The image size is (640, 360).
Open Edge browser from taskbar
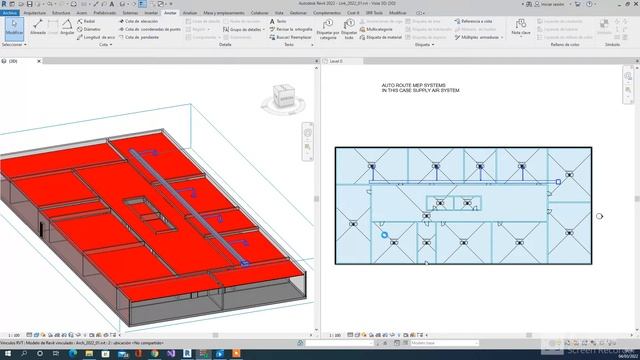(x=73, y=353)
